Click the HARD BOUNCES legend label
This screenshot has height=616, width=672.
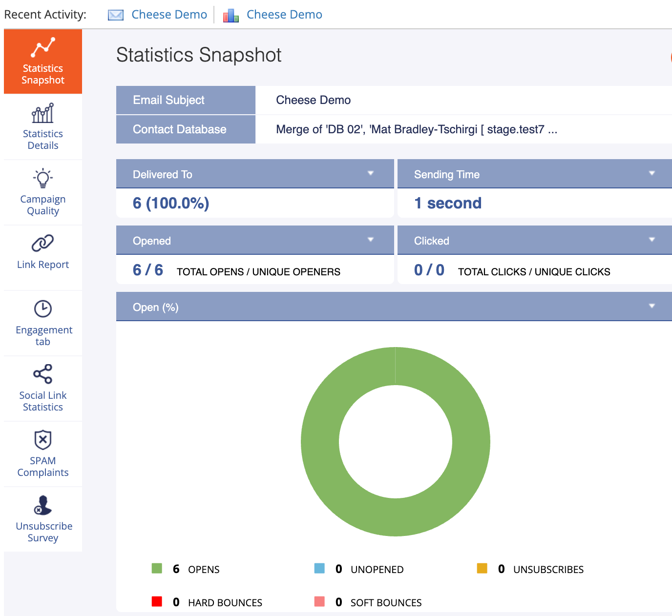click(225, 603)
